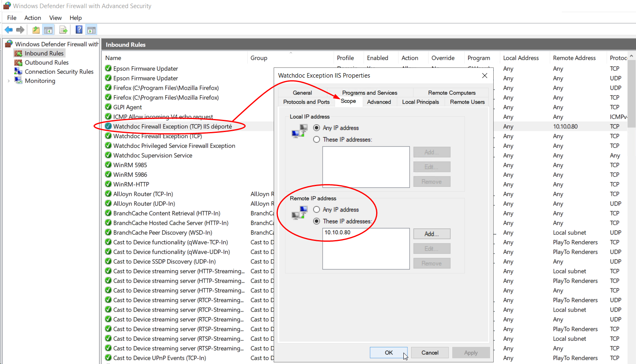Select the Outbound Rules brick-wall icon
Screen dimensions: 636x364
[x=18, y=63]
